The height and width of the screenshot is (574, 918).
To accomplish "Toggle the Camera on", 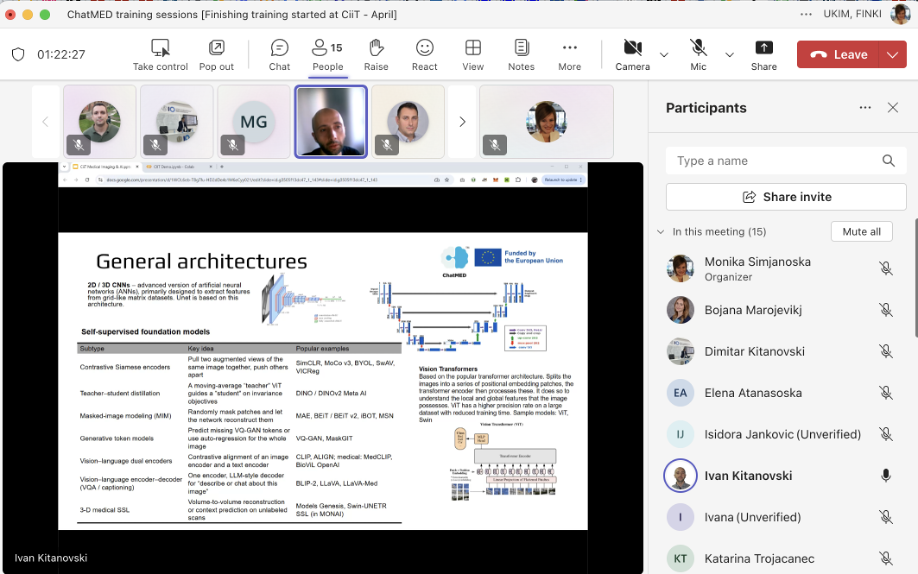I will point(632,48).
